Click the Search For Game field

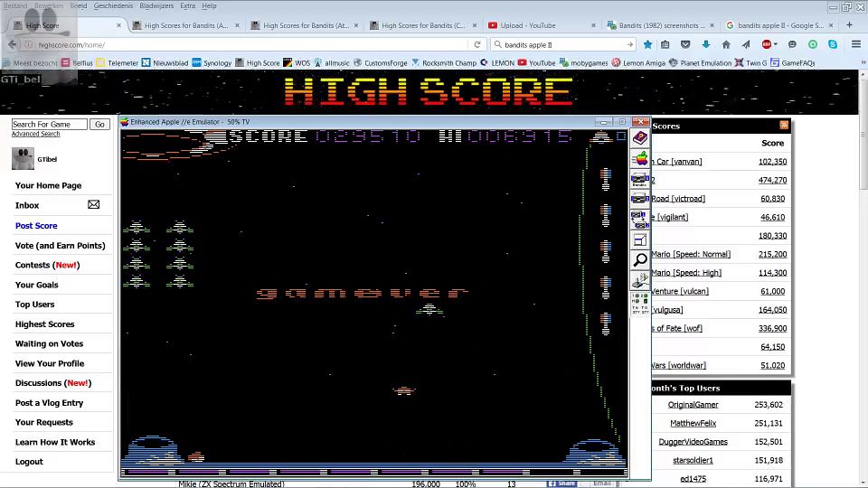coord(49,124)
